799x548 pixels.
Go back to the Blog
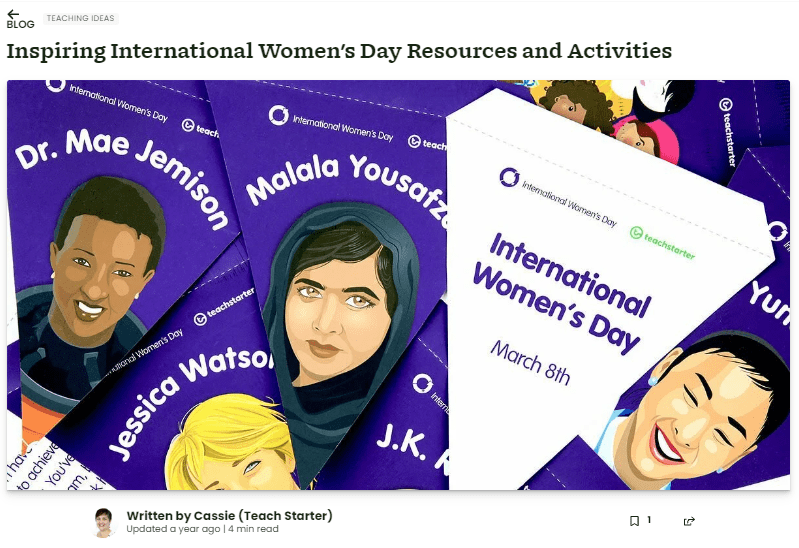click(x=20, y=19)
